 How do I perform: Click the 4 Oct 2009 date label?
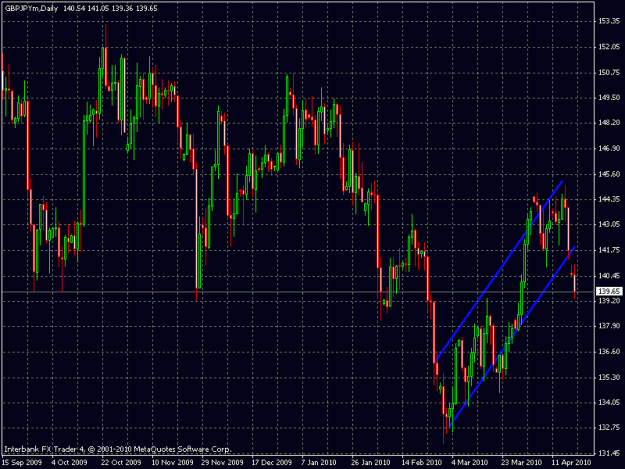[x=69, y=463]
